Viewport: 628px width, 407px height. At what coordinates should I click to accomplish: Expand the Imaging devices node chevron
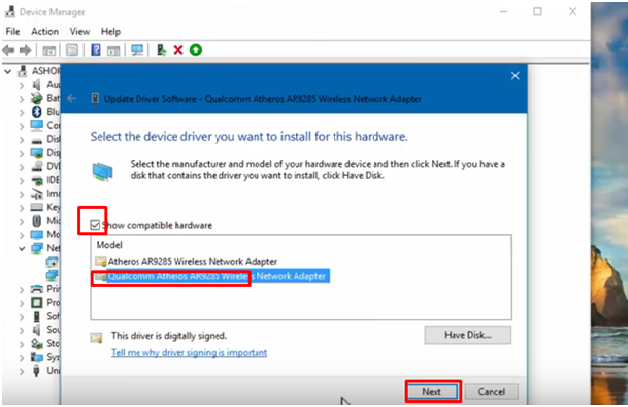[x=22, y=194]
